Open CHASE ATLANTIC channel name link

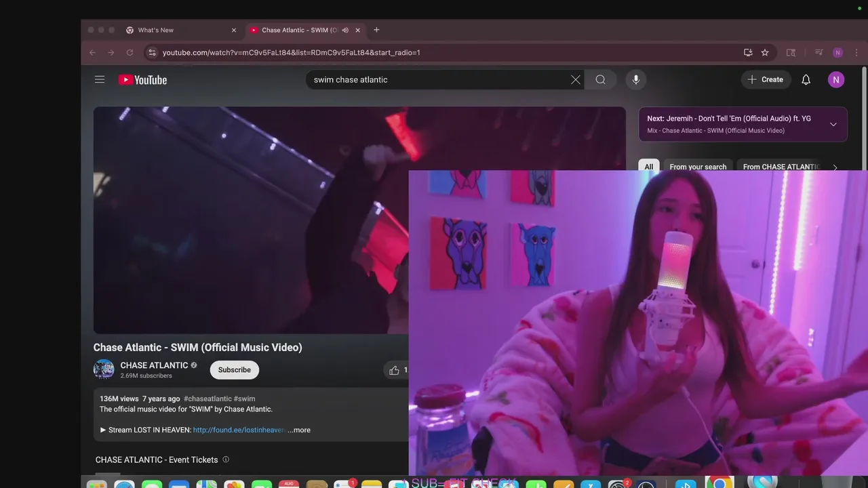point(154,365)
